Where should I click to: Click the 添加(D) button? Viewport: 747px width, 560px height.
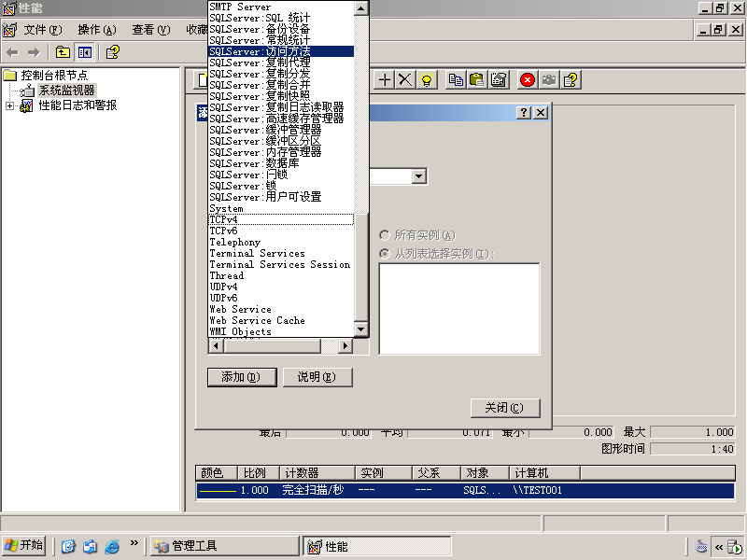pos(242,377)
